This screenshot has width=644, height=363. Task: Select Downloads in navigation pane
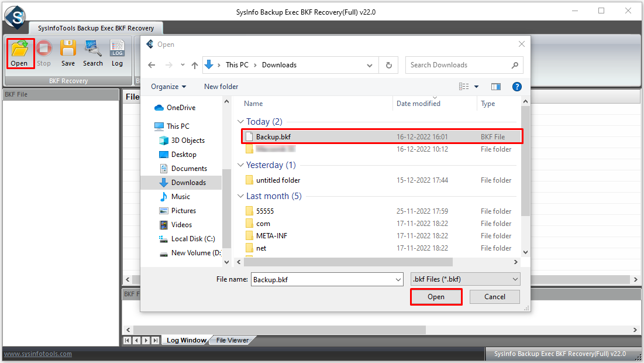coord(182,183)
